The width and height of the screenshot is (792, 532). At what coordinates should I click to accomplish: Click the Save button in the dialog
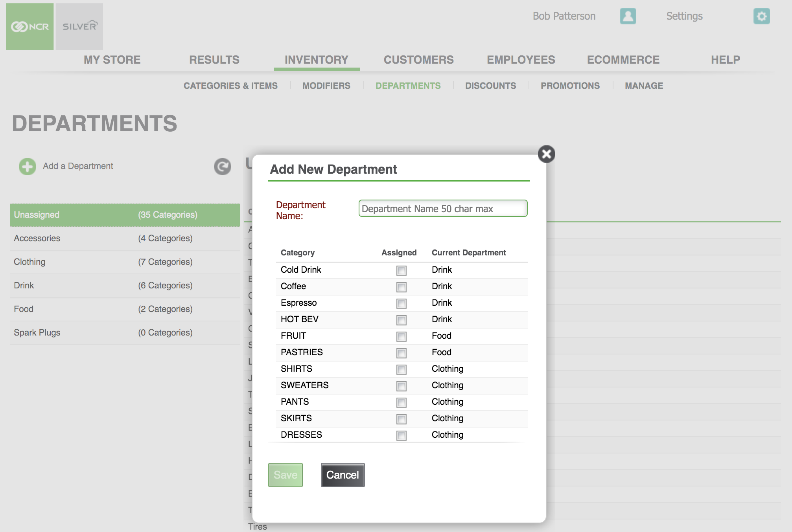coord(285,474)
